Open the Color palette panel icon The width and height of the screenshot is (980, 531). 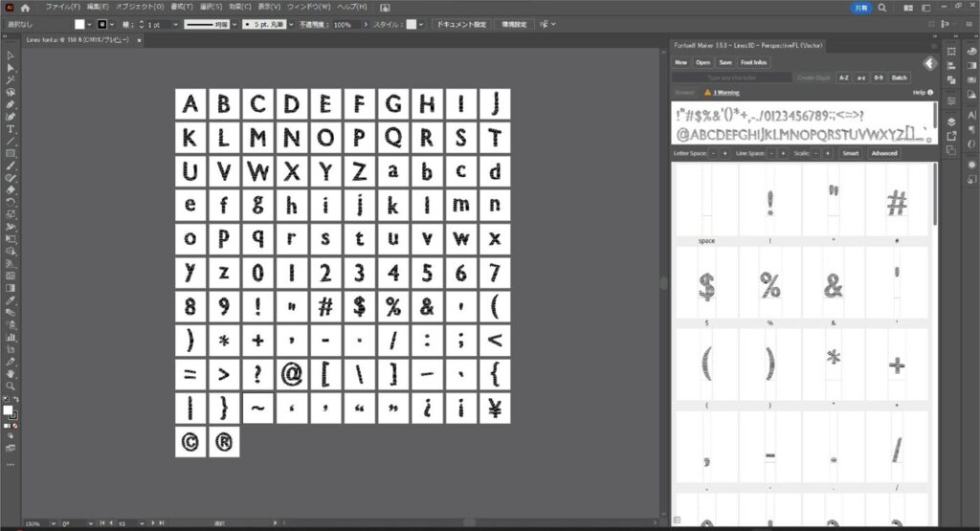click(x=972, y=52)
